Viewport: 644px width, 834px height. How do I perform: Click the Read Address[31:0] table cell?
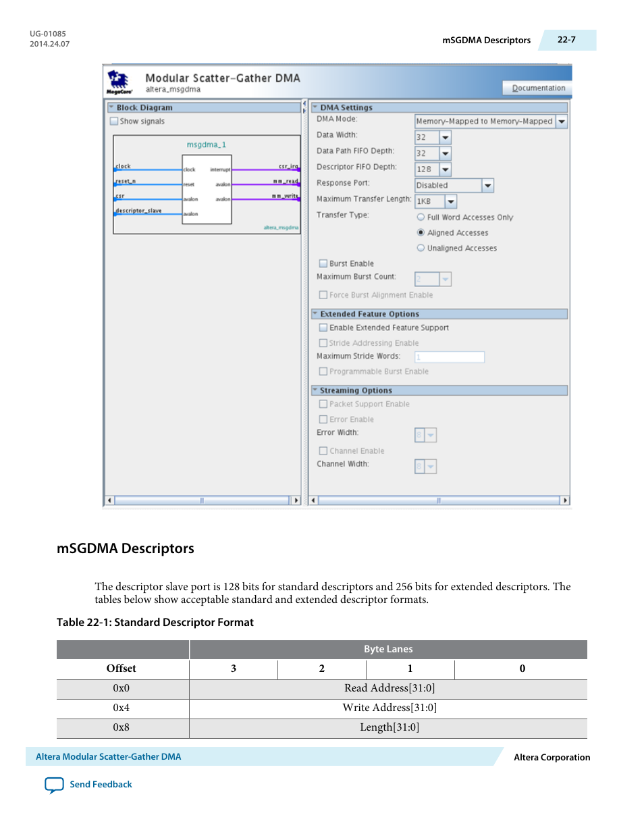pyautogui.click(x=389, y=688)
